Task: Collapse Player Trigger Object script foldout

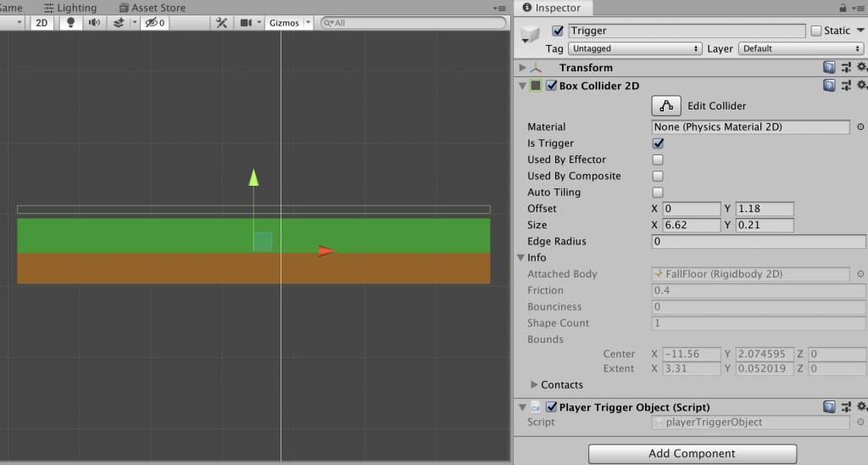Action: (522, 407)
